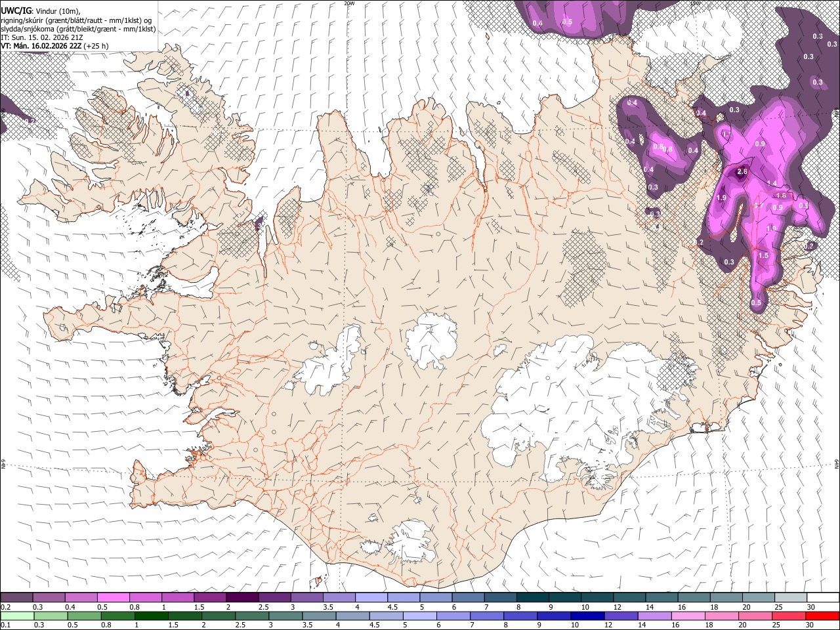Select upper-row snow swatch labeled 0.5, bright pink

point(114,597)
